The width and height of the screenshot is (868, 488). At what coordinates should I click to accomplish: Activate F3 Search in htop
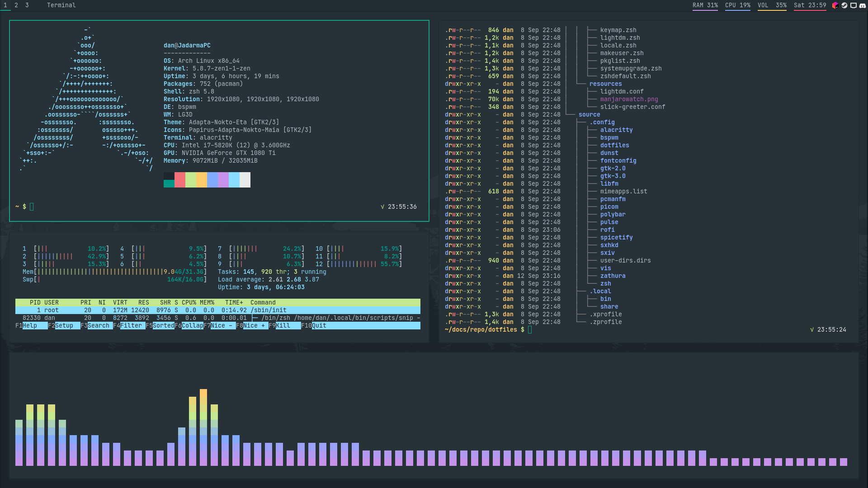tap(97, 326)
